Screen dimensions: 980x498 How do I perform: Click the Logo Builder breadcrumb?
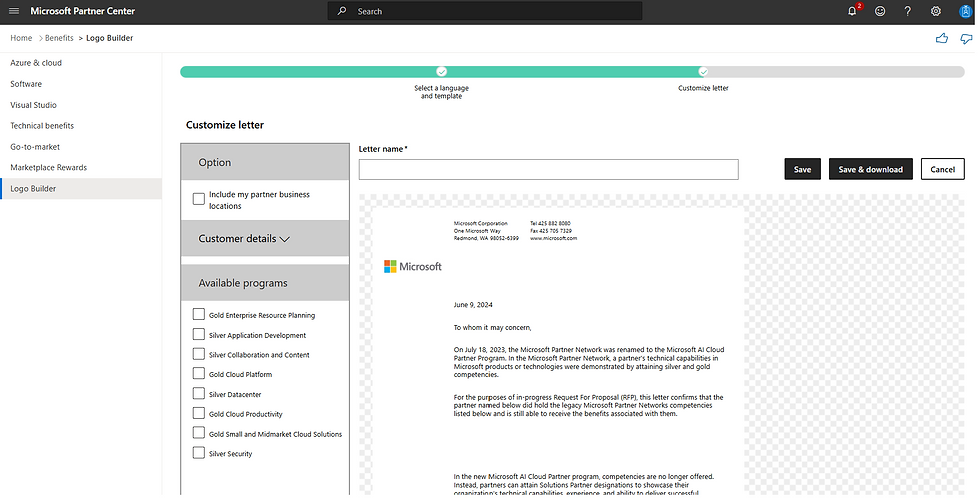[109, 38]
